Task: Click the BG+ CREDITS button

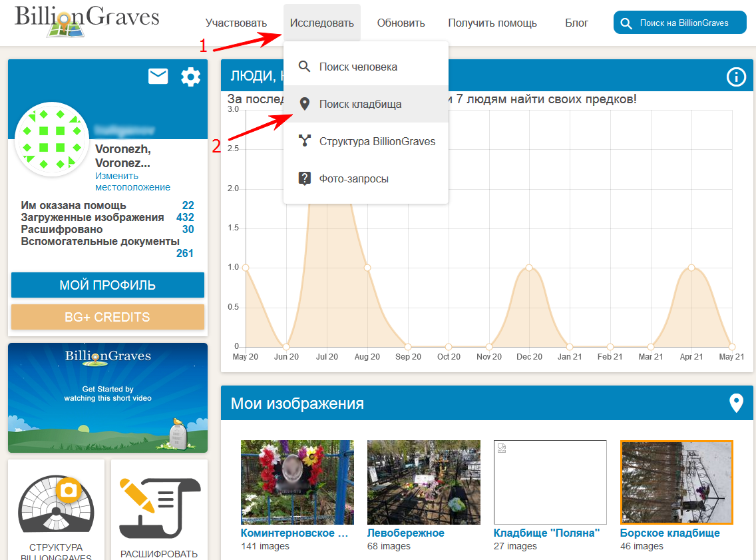Action: pos(108,317)
